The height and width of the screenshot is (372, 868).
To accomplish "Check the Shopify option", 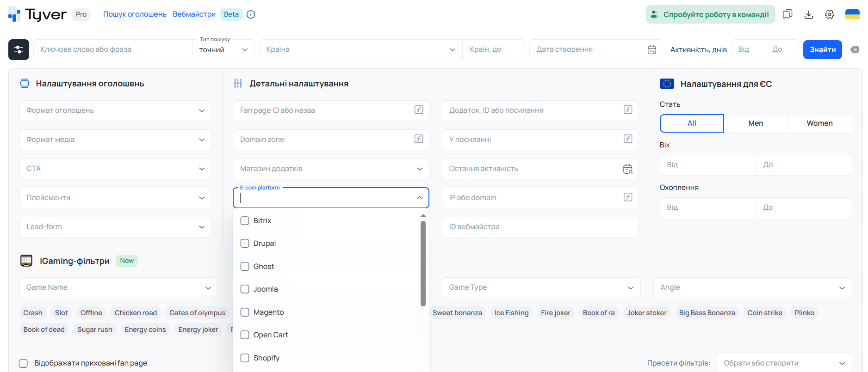I will pos(245,358).
